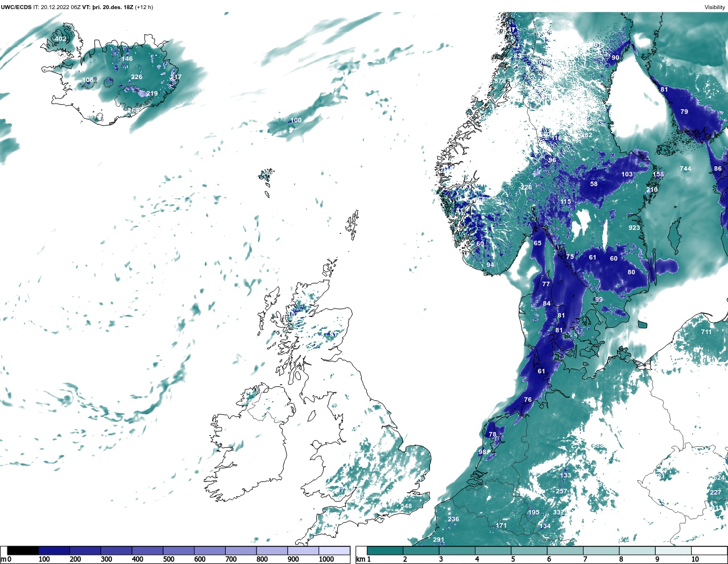Click the '226' value in central Iceland
This screenshot has width=728, height=564.
[x=136, y=77]
